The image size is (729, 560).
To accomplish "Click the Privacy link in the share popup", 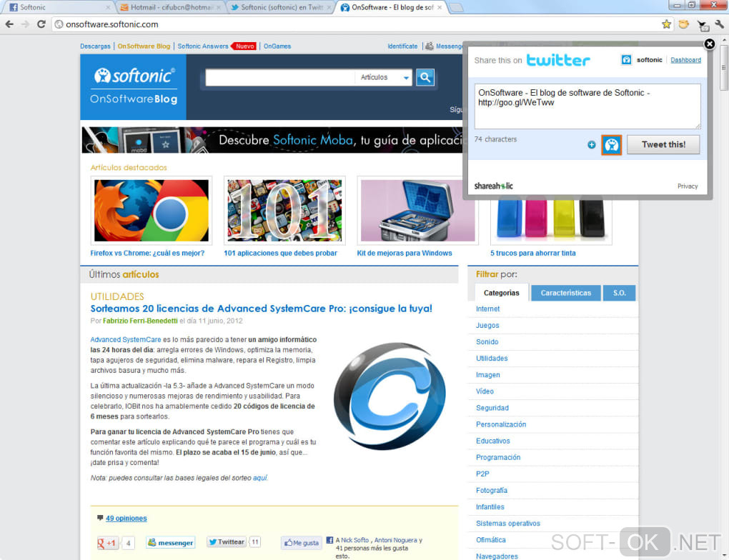I will (x=687, y=186).
